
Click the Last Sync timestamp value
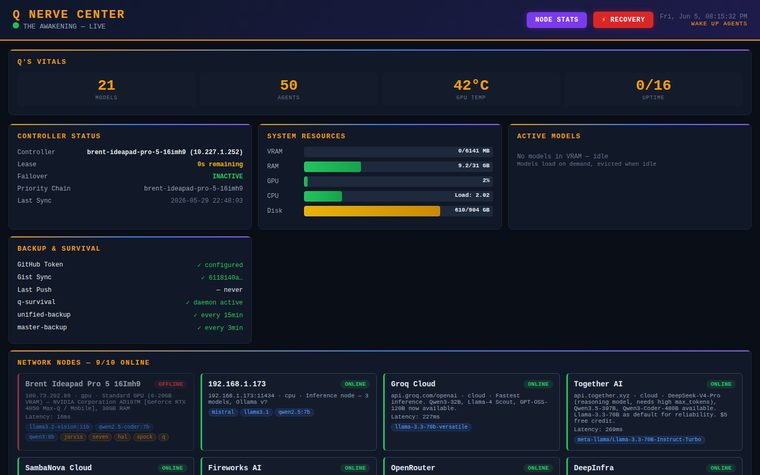tap(206, 201)
